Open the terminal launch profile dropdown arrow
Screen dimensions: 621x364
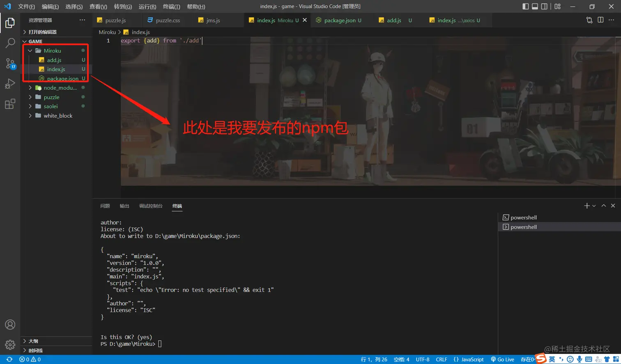point(594,206)
